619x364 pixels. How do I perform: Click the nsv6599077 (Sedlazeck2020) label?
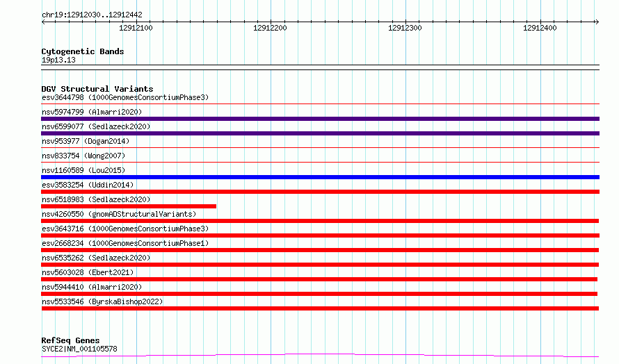96,126
